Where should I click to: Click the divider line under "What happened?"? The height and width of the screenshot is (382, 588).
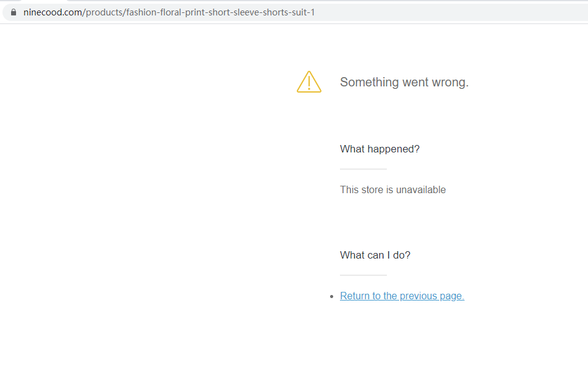[363, 168]
